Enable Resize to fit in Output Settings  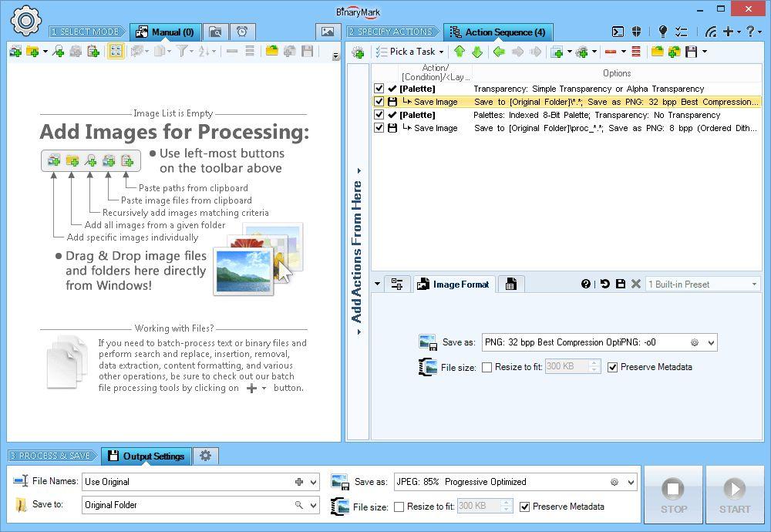pyautogui.click(x=399, y=507)
